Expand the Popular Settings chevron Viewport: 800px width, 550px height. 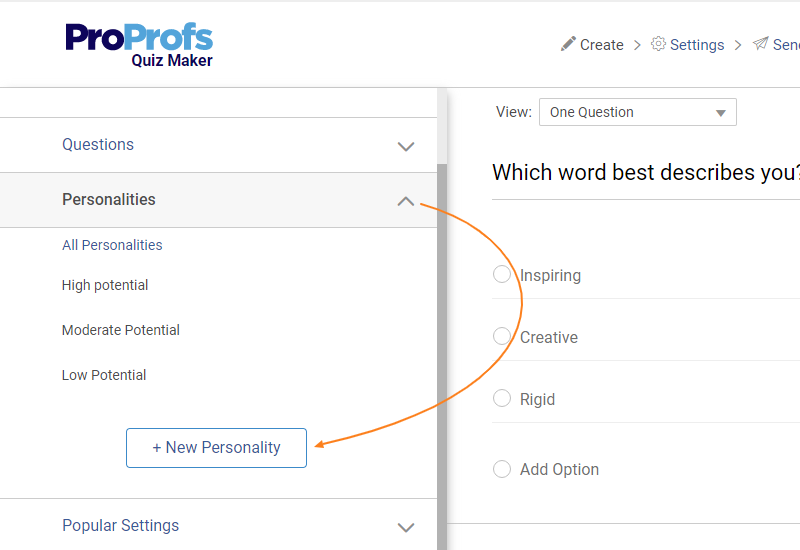tap(405, 527)
